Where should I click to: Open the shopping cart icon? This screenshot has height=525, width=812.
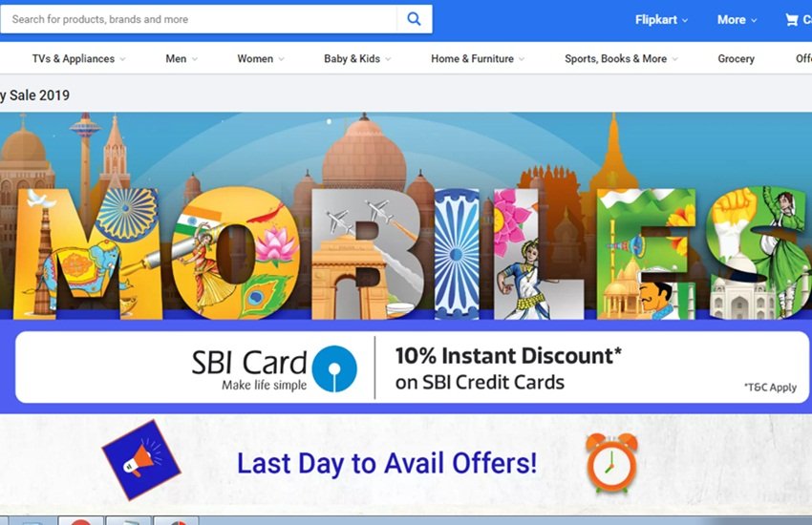pos(791,20)
